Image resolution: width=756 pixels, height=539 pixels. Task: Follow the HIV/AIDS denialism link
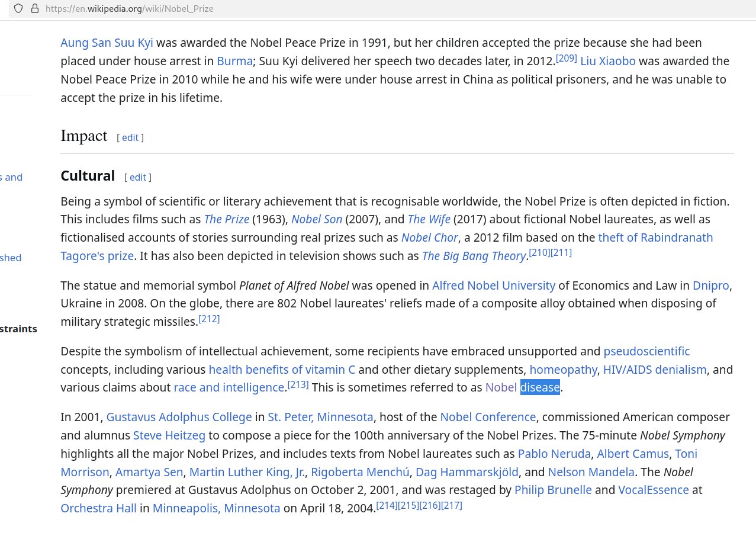click(654, 369)
